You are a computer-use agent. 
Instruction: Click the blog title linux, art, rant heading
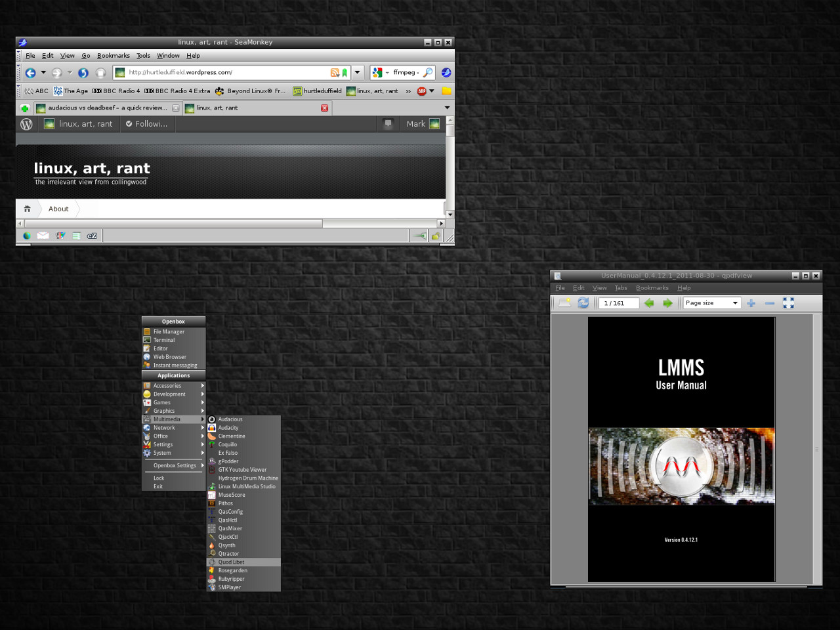92,169
